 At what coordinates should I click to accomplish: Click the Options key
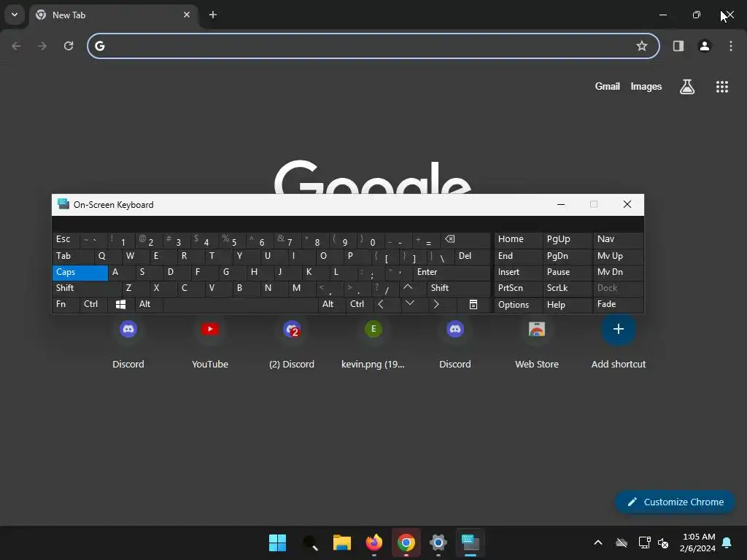pos(518,304)
